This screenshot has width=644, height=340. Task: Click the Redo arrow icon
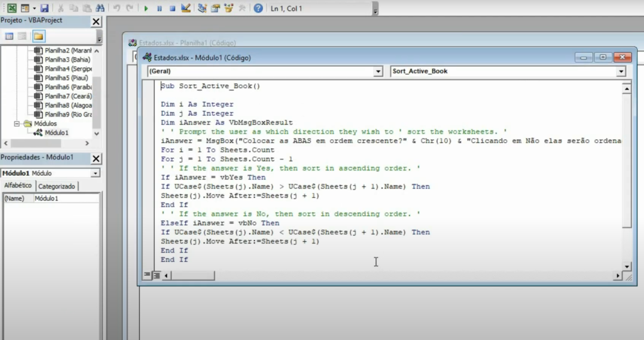tap(130, 8)
